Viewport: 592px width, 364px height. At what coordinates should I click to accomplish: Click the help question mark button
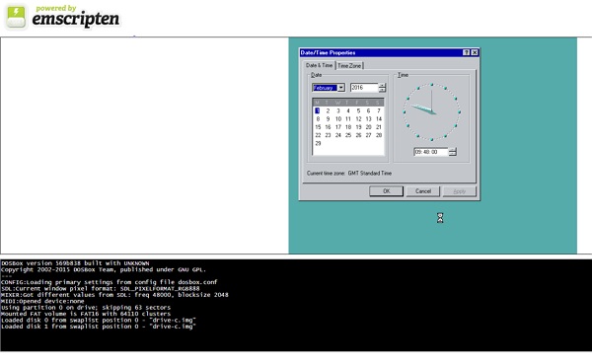point(467,52)
